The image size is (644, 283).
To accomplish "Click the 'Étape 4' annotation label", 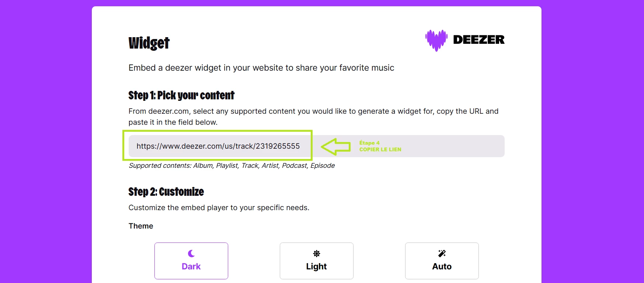I will pyautogui.click(x=369, y=143).
